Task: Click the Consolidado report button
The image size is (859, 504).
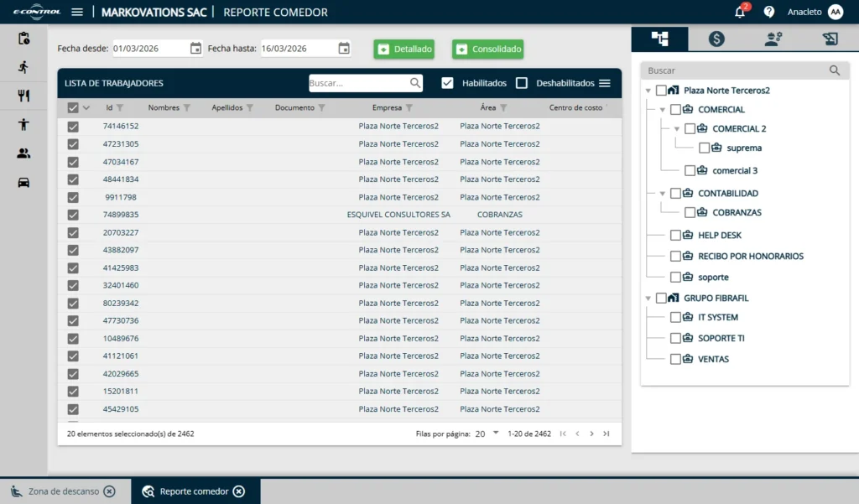Action: click(x=487, y=49)
